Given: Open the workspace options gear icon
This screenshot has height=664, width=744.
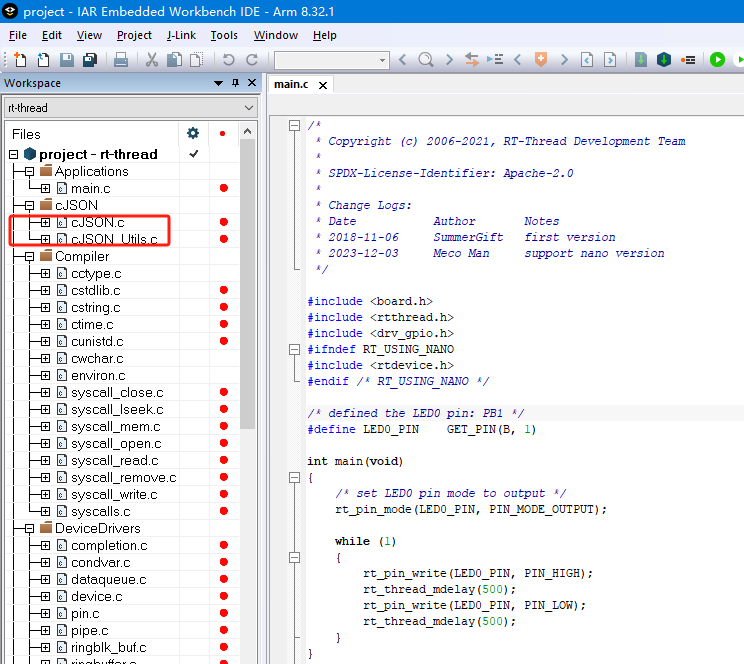Looking at the screenshot, I should tap(193, 133).
